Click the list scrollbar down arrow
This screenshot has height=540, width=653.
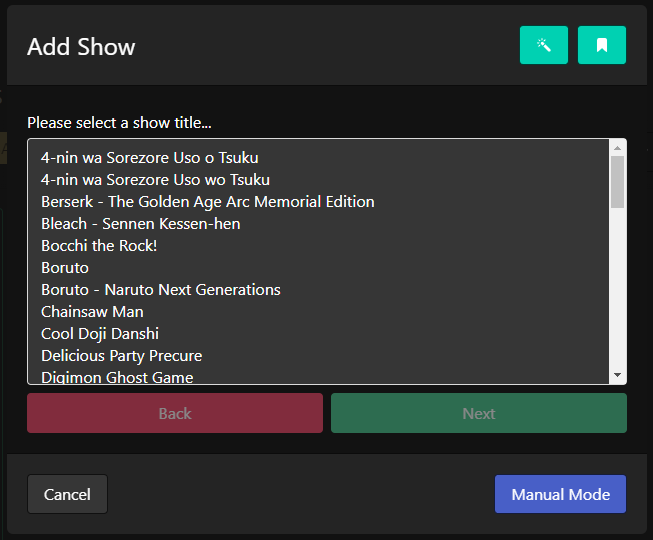[x=618, y=375]
